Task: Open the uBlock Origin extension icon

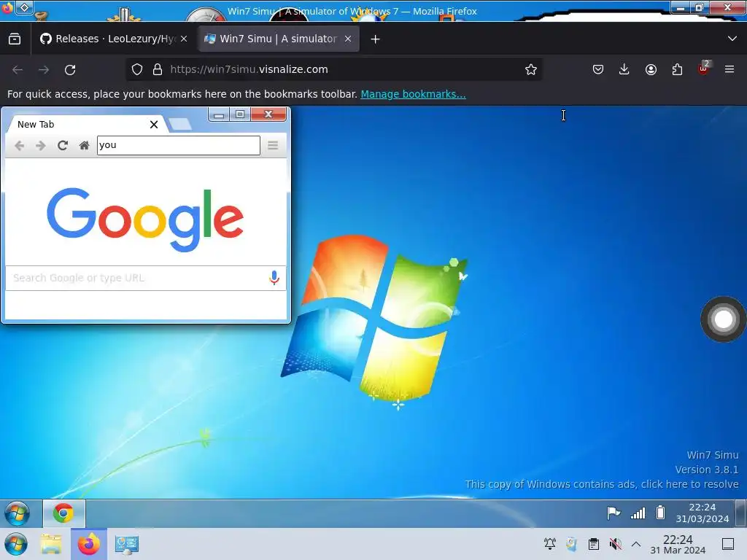Action: (x=703, y=69)
